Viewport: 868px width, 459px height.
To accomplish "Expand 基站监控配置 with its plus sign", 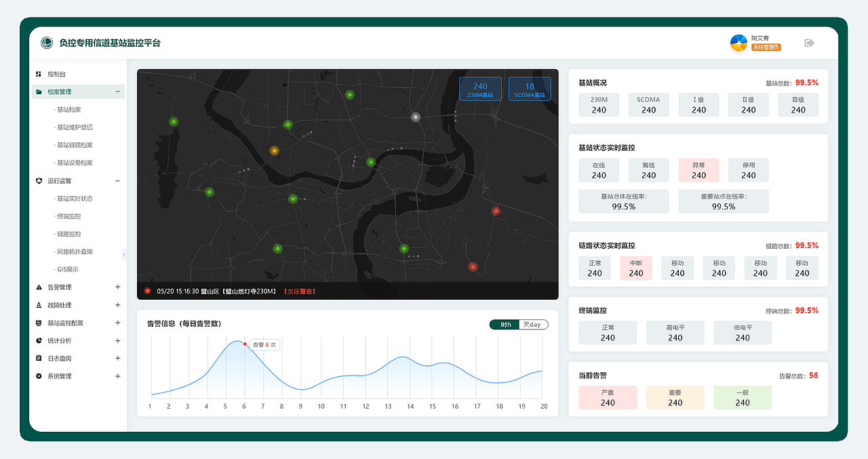I will coord(117,323).
